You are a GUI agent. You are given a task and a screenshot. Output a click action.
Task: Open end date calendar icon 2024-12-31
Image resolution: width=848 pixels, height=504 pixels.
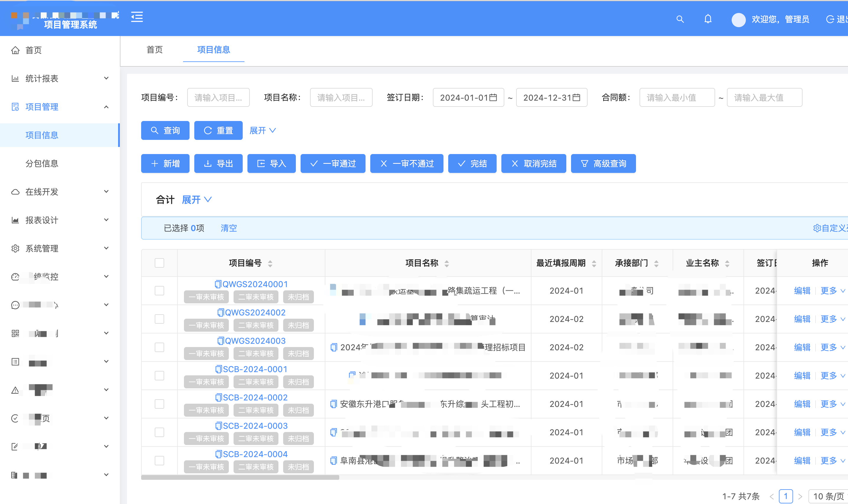click(x=576, y=97)
